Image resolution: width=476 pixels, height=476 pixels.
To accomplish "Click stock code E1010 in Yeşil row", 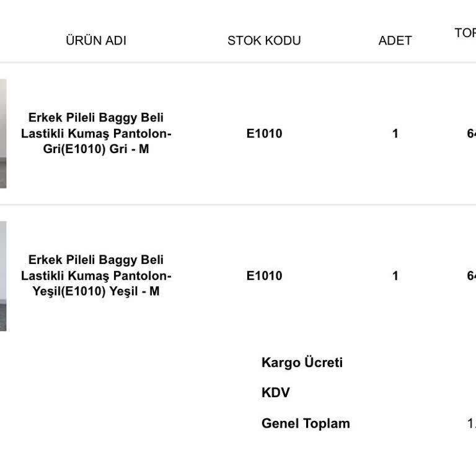I will (264, 276).
